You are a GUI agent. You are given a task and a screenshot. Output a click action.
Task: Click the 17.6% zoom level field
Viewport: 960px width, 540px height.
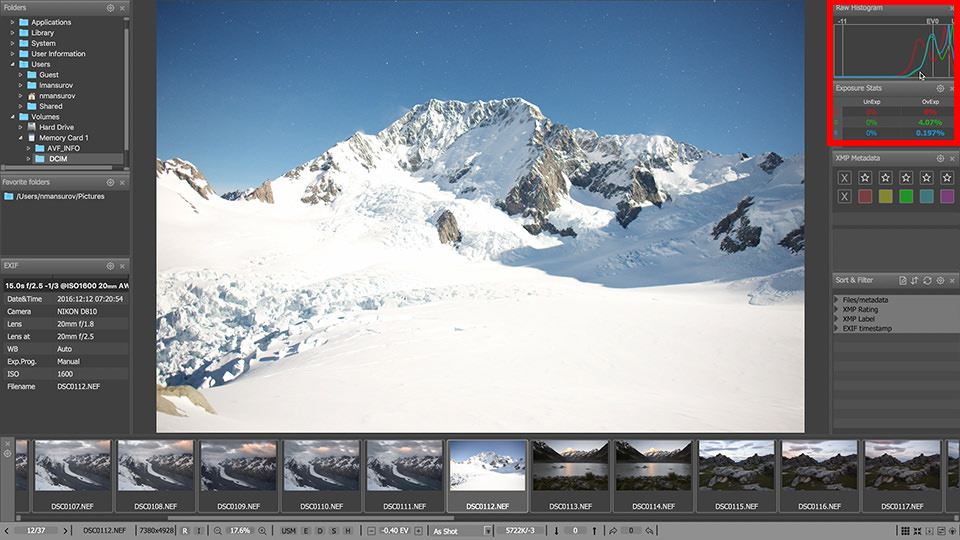[x=240, y=531]
